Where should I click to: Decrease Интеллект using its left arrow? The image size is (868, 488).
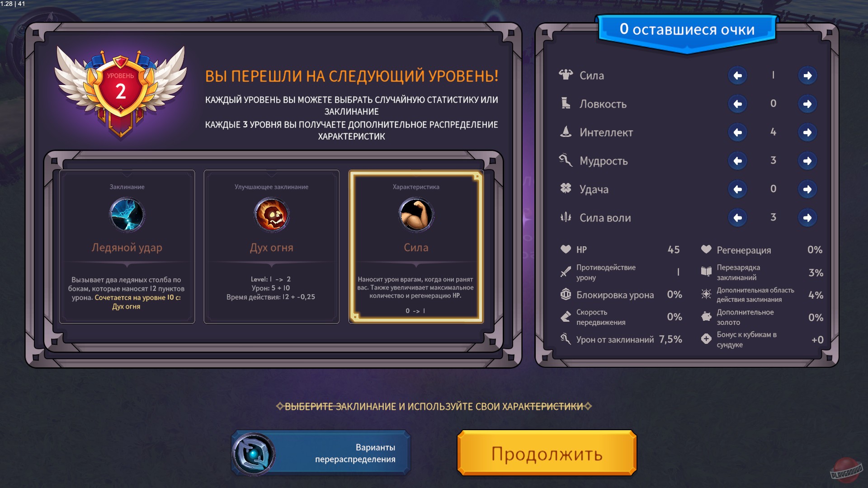[x=737, y=132]
